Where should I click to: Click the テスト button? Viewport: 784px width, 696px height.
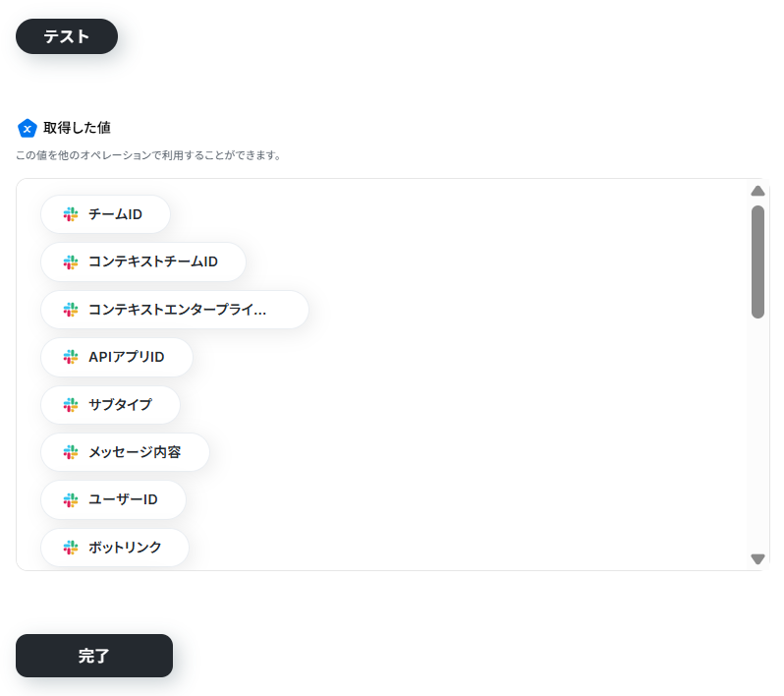coord(67,36)
